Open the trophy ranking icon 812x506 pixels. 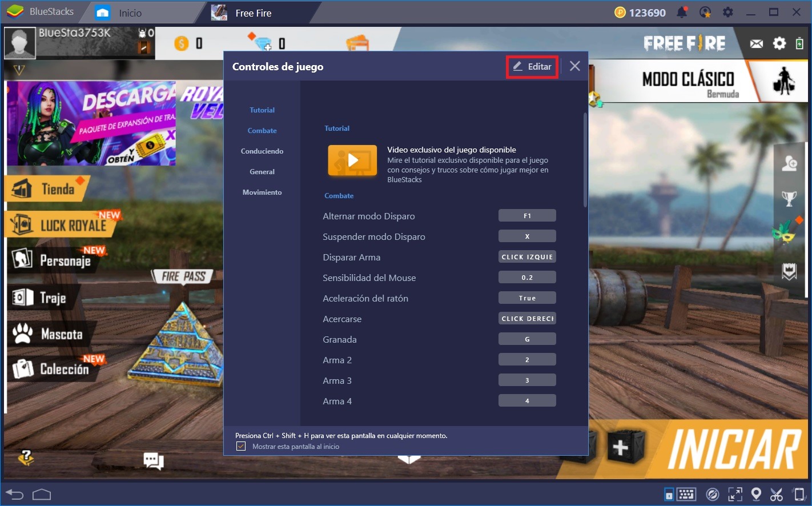pos(789,198)
